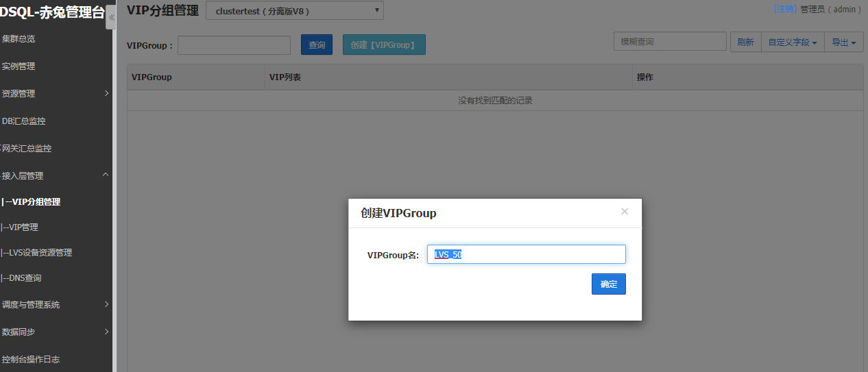
Task: Focus the VIPGroup名 input field
Action: [527, 254]
